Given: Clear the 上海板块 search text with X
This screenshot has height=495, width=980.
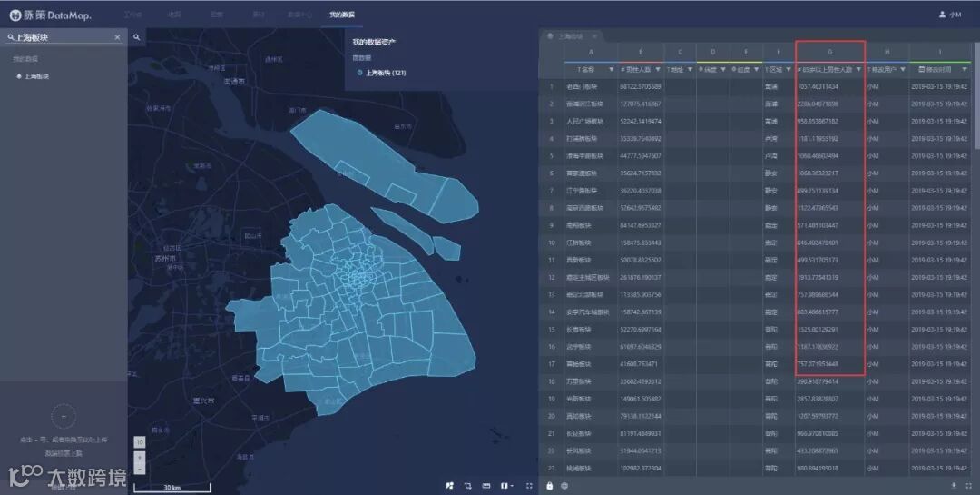Looking at the screenshot, I should tap(117, 37).
